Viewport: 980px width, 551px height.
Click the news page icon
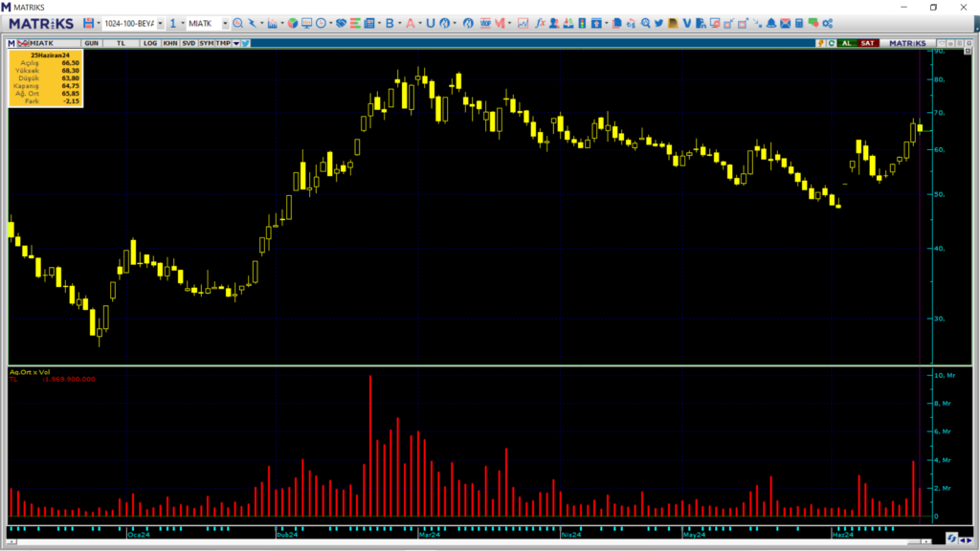369,23
